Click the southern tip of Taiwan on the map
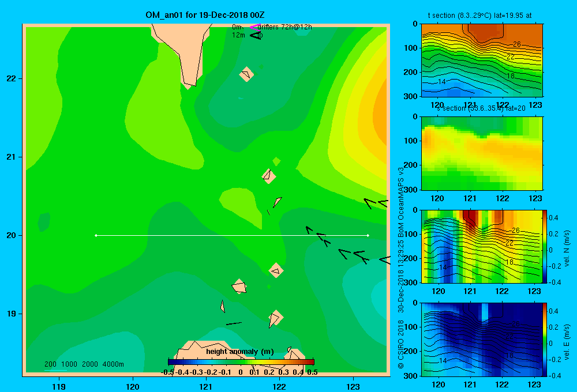This screenshot has width=577, height=392. [x=189, y=85]
